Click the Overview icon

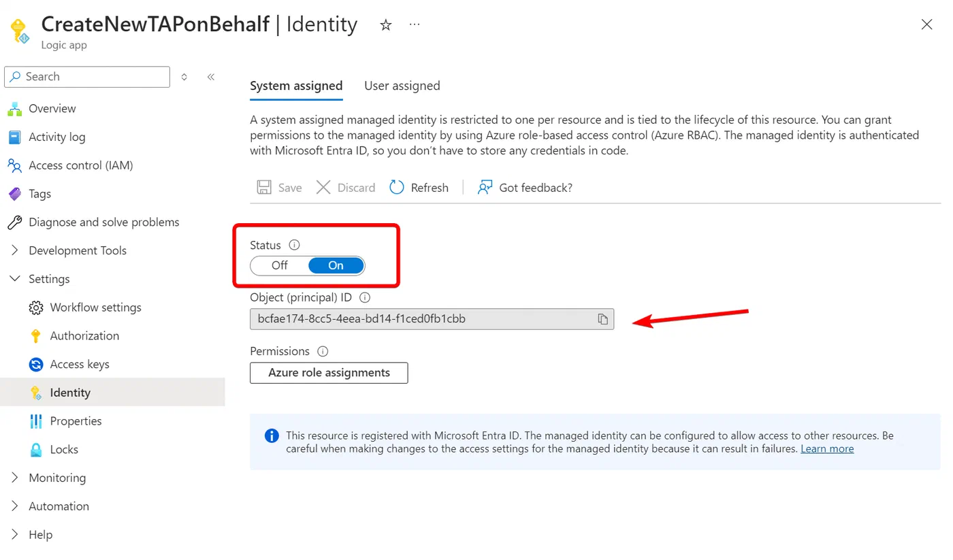click(15, 108)
